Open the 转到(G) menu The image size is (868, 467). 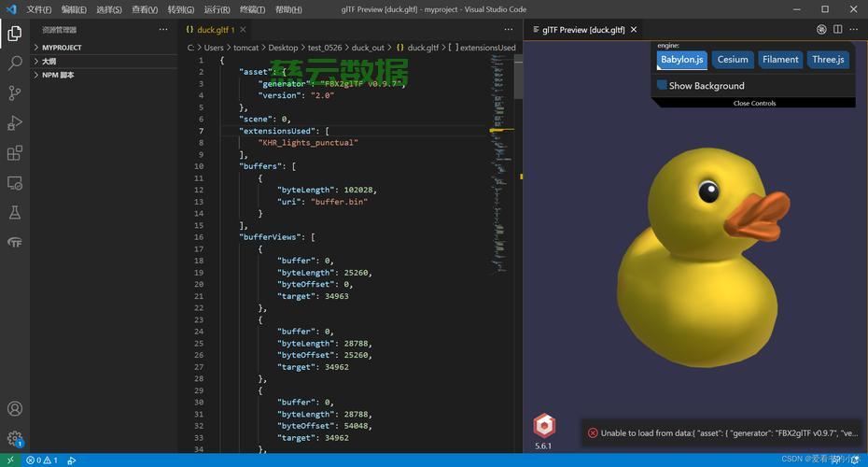tap(180, 9)
